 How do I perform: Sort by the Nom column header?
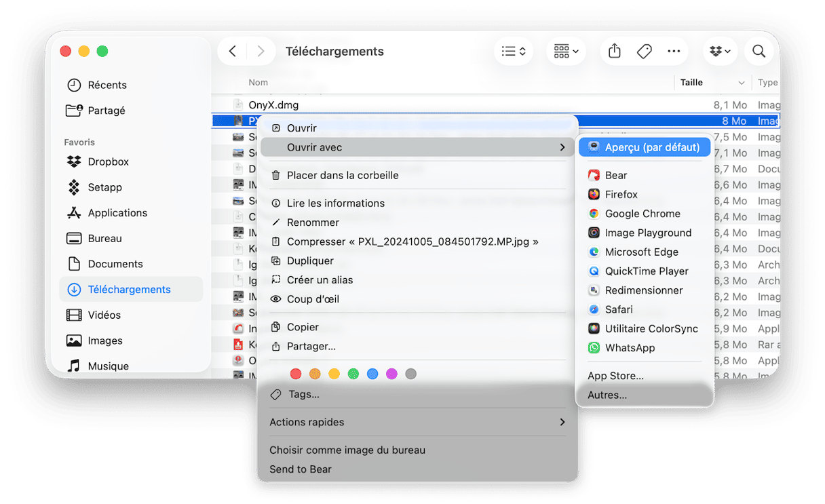(258, 83)
